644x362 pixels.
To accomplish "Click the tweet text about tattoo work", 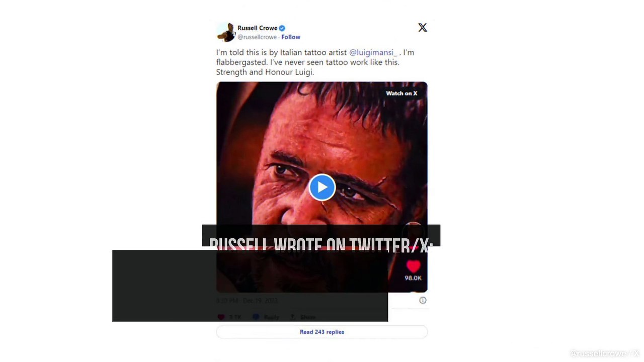I will pos(315,62).
